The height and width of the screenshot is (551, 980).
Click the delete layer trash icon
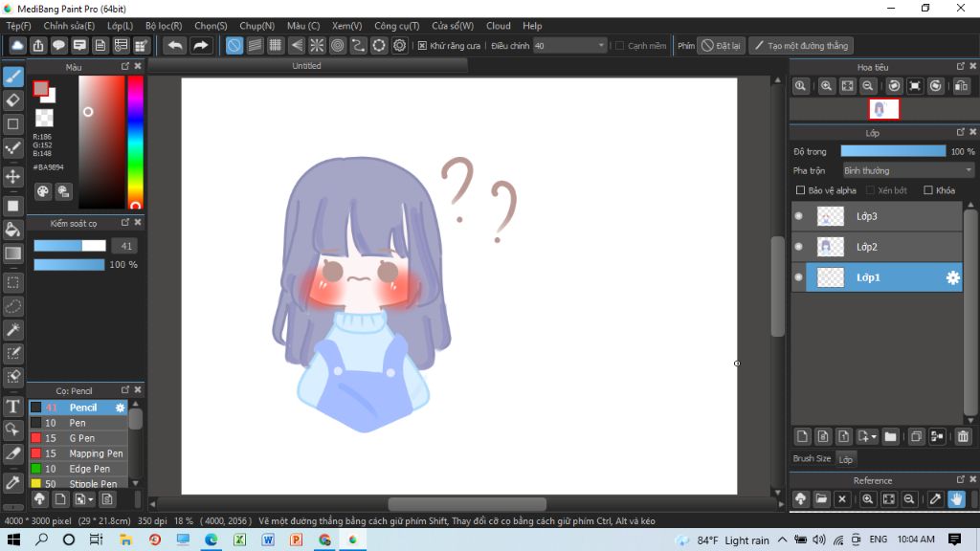tap(963, 436)
